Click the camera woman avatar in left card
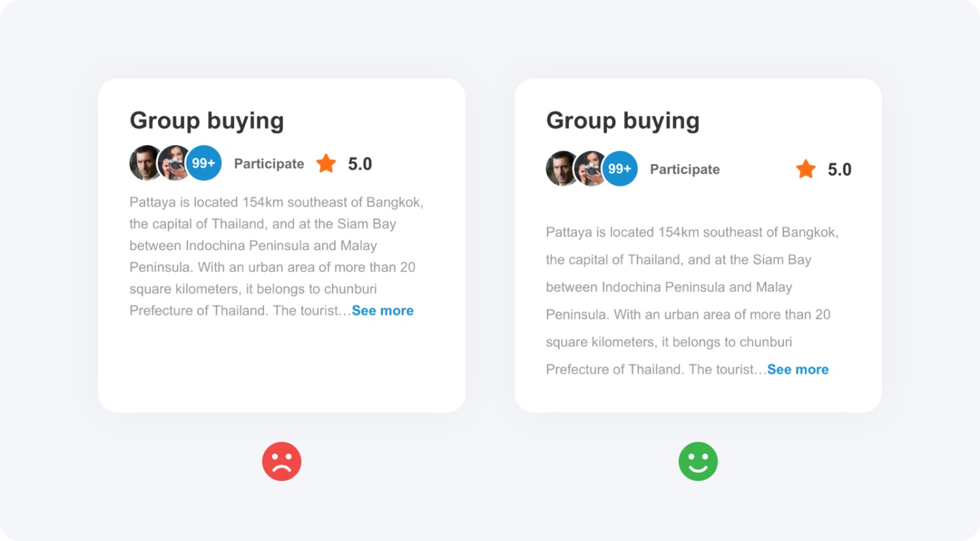 173,163
